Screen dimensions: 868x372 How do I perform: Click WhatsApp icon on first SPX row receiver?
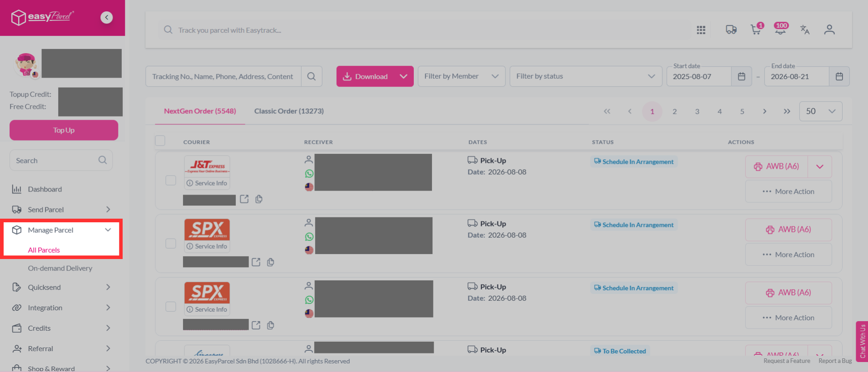pos(309,236)
